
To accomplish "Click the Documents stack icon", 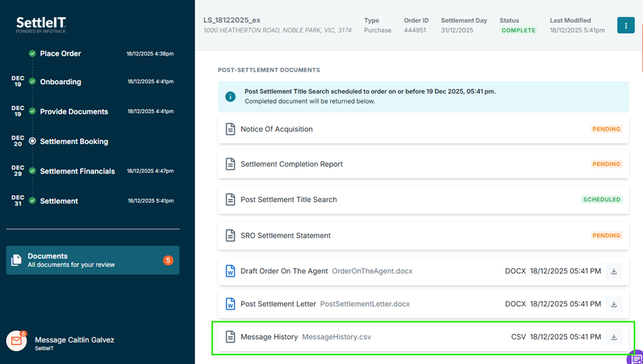I will 17,260.
